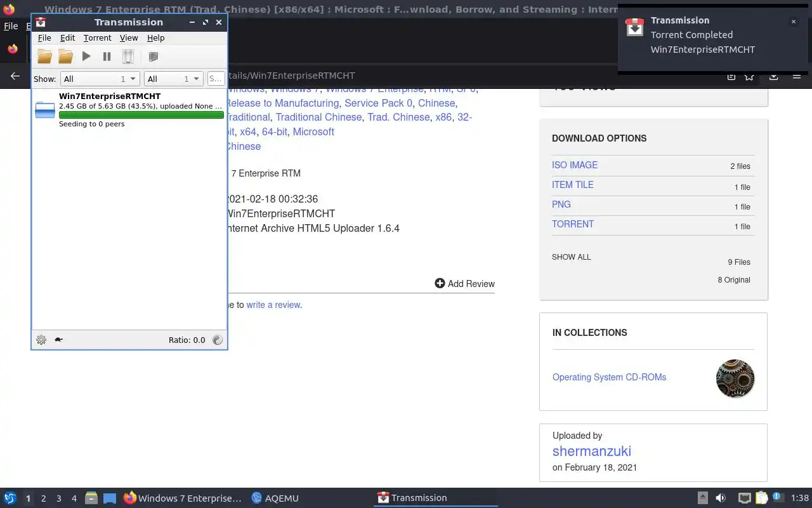Open the clipboard icon in system tray
The height and width of the screenshot is (508, 812).
point(761,498)
